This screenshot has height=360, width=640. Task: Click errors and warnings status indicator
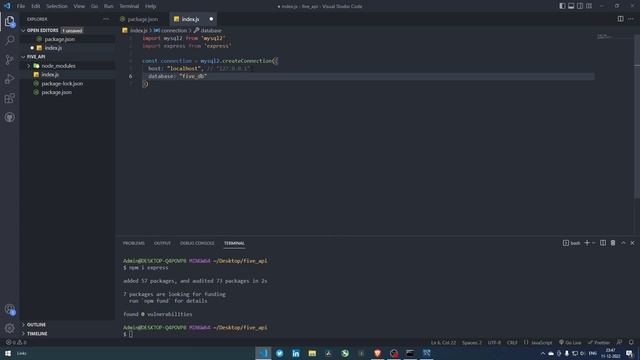[16, 342]
